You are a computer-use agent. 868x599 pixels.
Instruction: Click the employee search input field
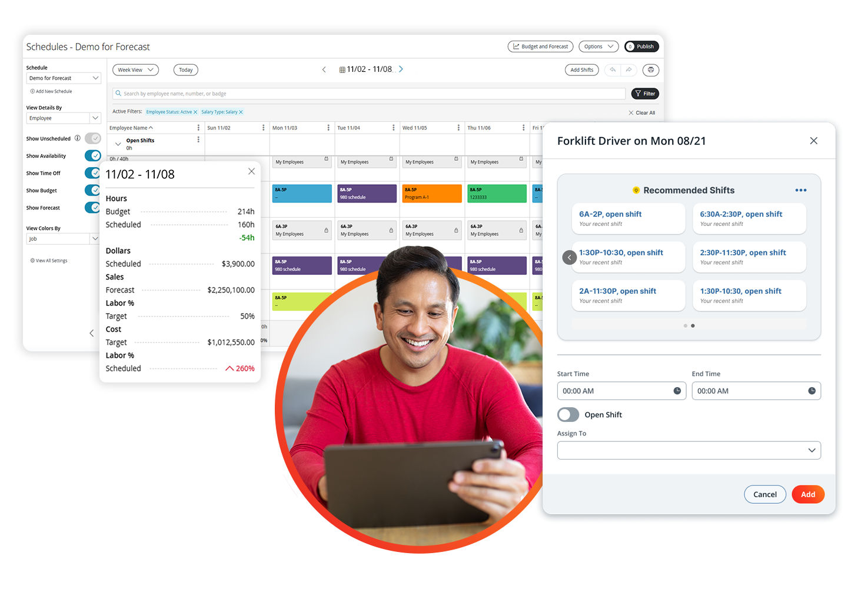369,94
